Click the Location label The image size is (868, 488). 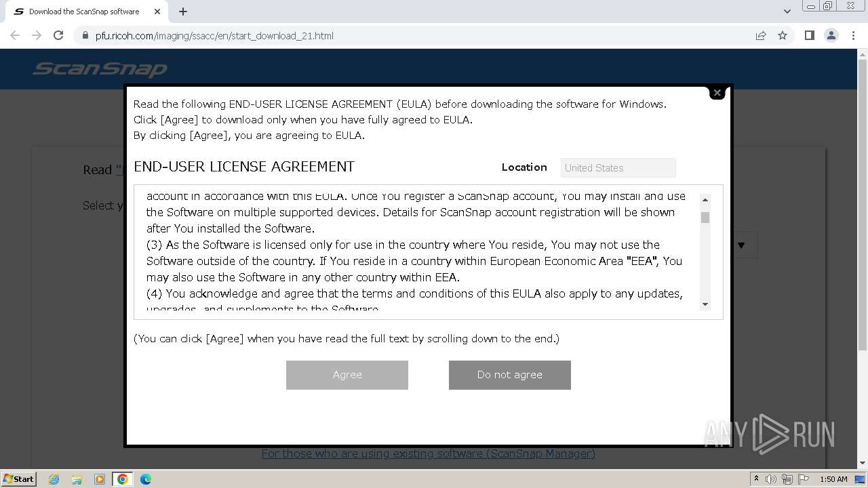point(524,167)
